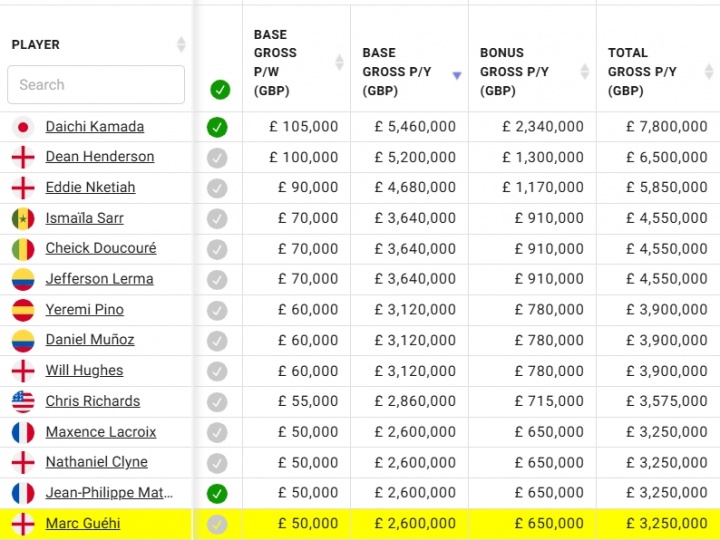Screen dimensions: 720x540
Task: Click Mali flag icon beside Cheick Doucouré
Action: tap(23, 249)
